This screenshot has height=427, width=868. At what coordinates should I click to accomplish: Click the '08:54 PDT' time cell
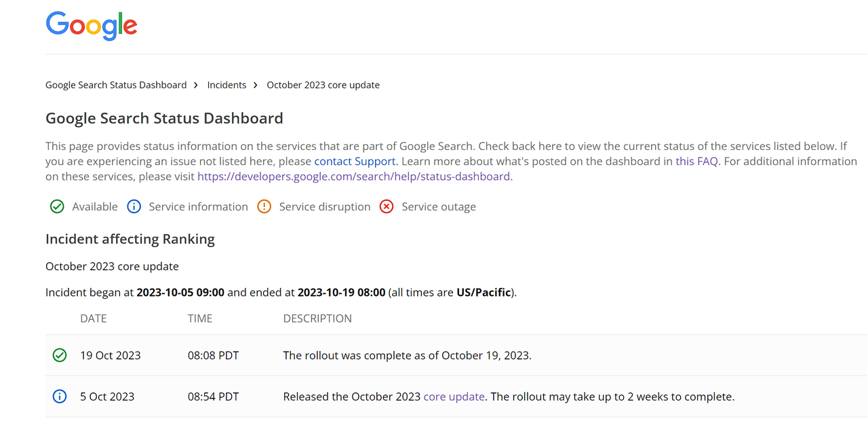point(213,396)
